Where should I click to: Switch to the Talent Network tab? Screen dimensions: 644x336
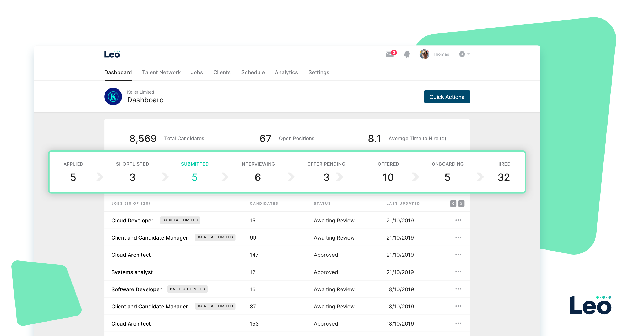point(161,72)
